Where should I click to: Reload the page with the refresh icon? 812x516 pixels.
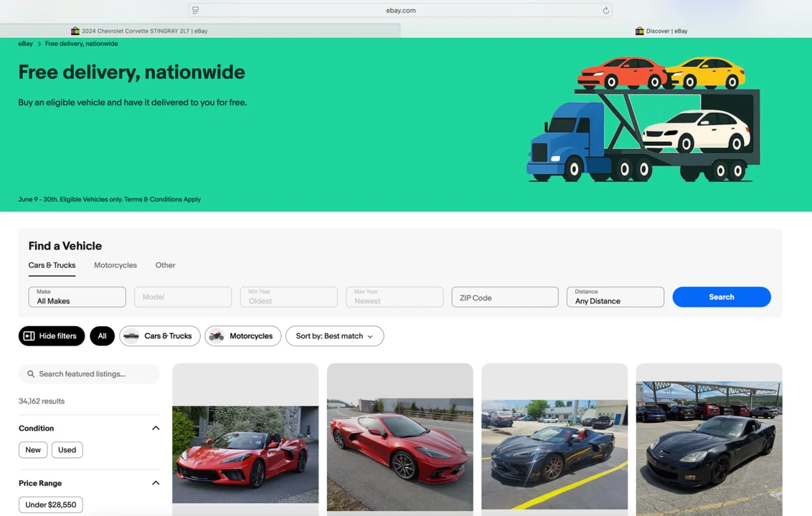point(605,10)
